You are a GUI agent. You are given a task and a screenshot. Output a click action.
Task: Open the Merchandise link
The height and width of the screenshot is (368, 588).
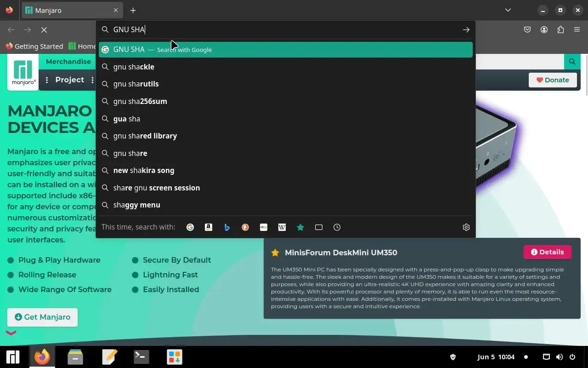click(68, 62)
